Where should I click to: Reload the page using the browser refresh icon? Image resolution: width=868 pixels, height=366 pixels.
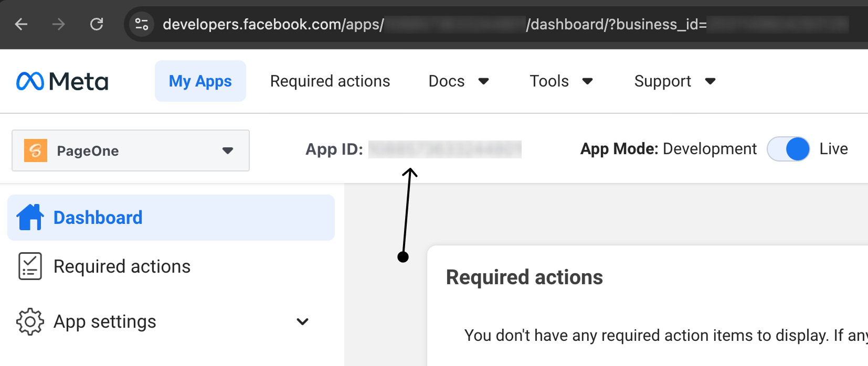pos(97,24)
